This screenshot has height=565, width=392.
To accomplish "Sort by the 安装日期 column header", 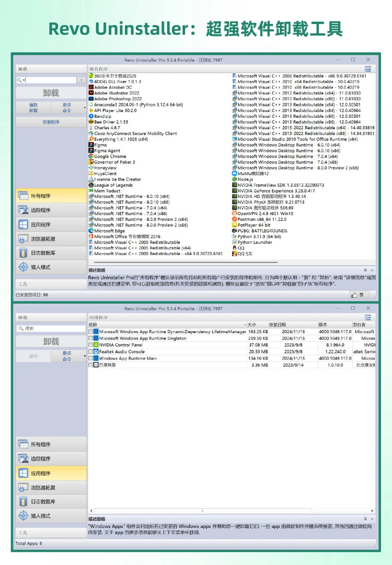I will (293, 324).
